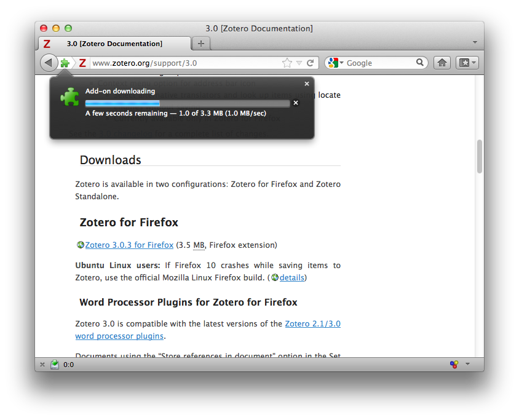The image size is (519, 420).
Task: Click the download status icon in add-on bar
Action: pyautogui.click(x=55, y=365)
